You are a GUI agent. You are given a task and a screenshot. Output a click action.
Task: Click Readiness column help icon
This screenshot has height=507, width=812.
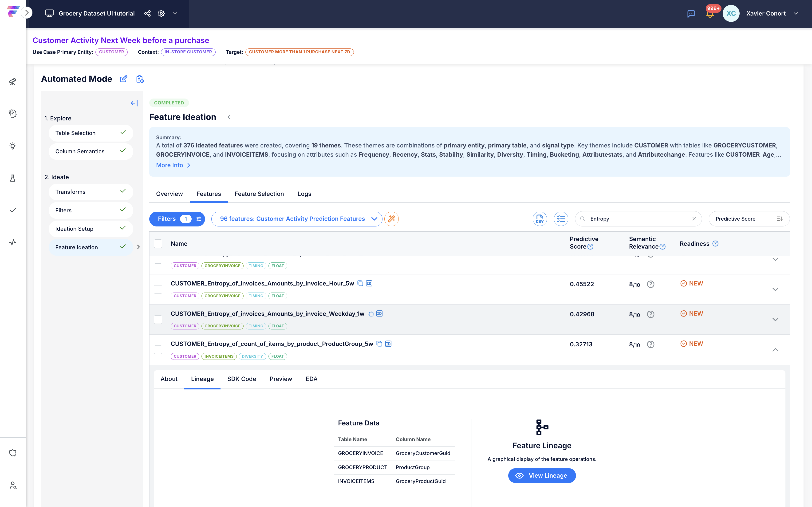715,244
